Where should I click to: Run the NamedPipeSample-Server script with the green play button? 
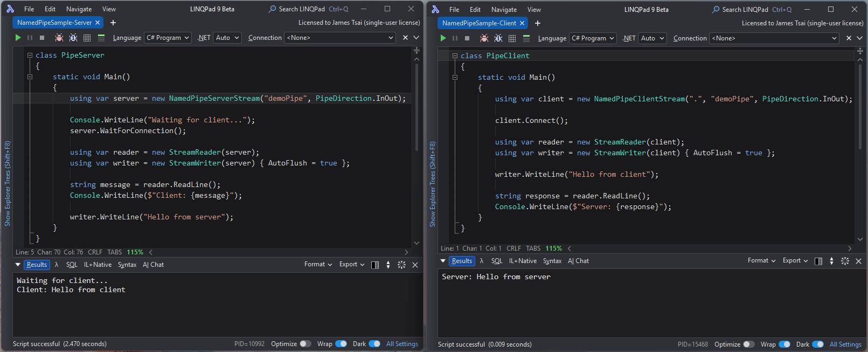pyautogui.click(x=18, y=38)
